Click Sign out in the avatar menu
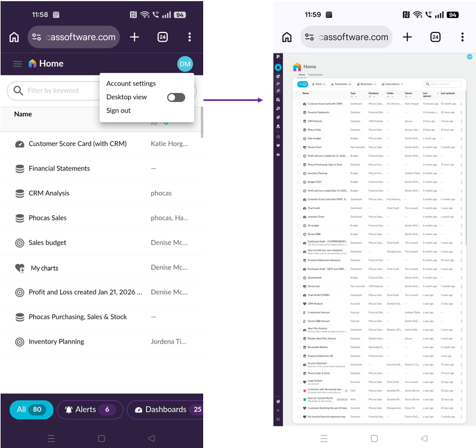The image size is (476, 448). point(118,110)
